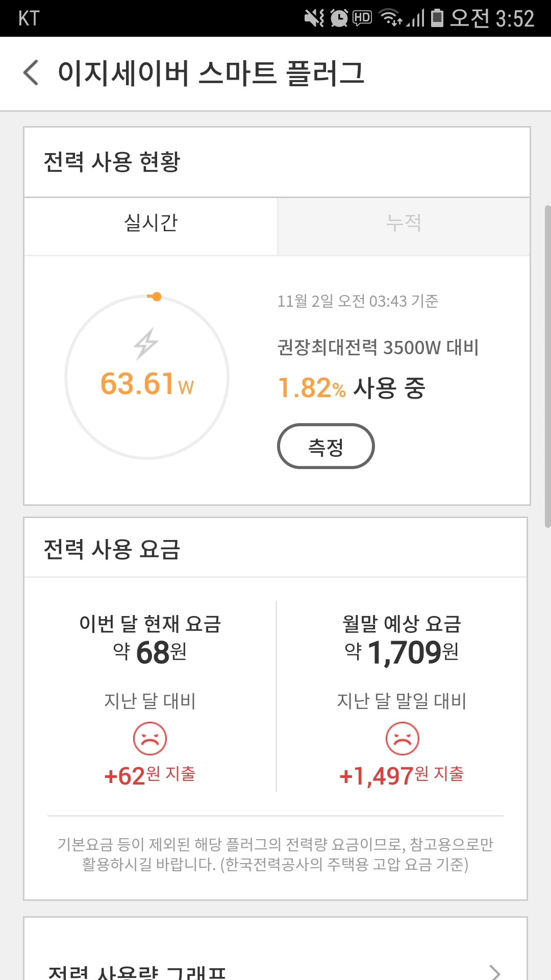Image resolution: width=551 pixels, height=980 pixels.
Task: Tap the 63.61W real-time power reading
Action: 147,384
